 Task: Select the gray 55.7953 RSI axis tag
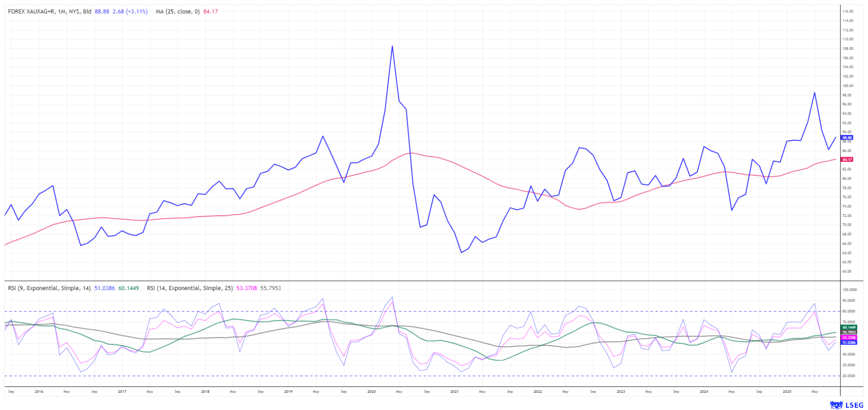(x=849, y=332)
